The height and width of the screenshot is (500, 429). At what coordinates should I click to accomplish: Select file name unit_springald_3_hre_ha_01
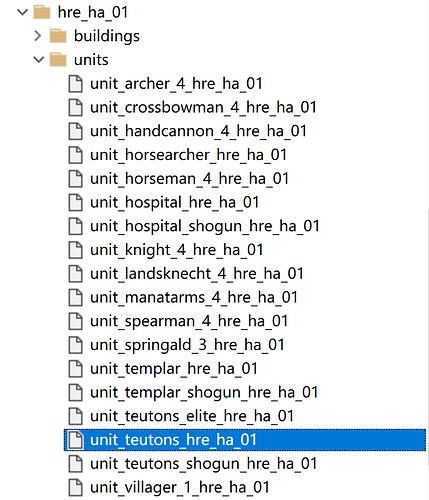[187, 345]
